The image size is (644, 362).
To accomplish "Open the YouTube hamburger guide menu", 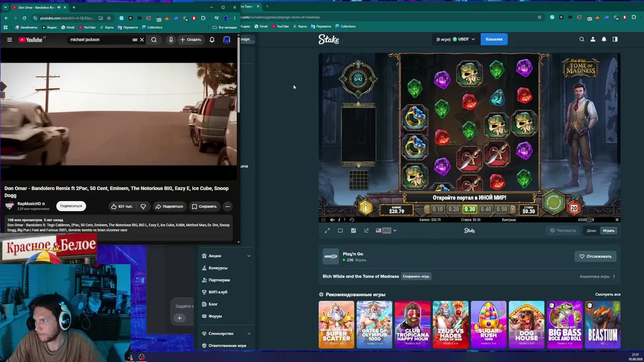I will click(x=9, y=40).
